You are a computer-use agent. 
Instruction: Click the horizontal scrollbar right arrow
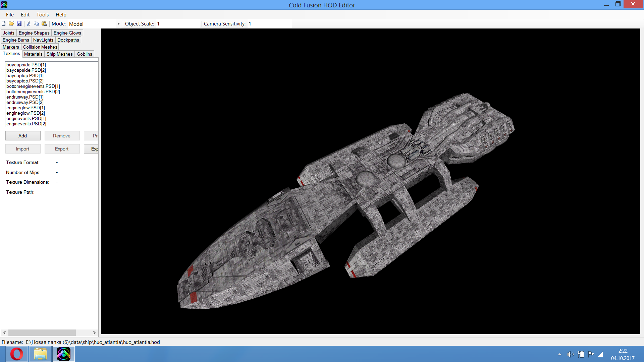point(94,333)
